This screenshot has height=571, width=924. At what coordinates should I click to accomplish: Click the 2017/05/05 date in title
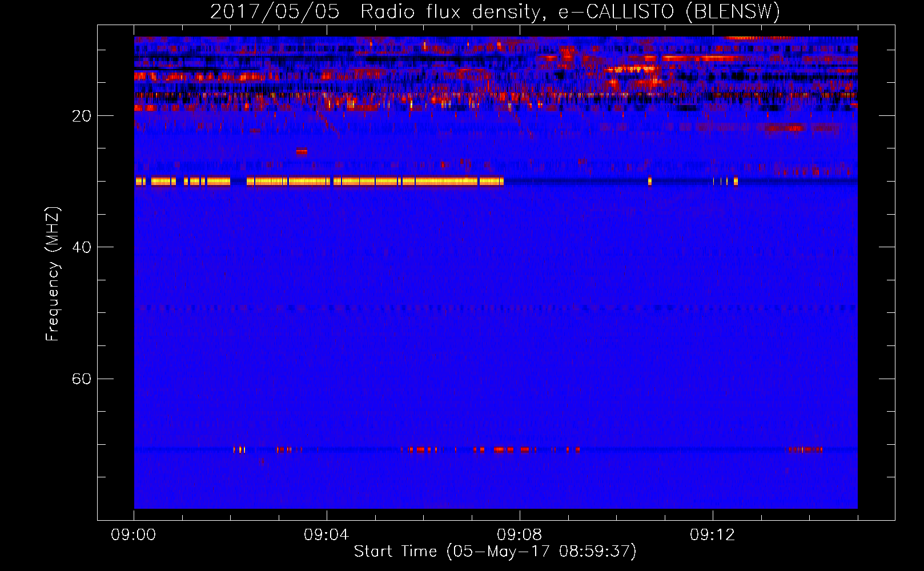point(275,11)
